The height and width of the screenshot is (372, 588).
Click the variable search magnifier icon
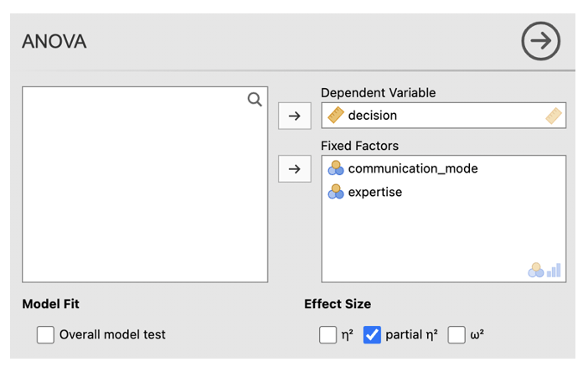coord(255,100)
